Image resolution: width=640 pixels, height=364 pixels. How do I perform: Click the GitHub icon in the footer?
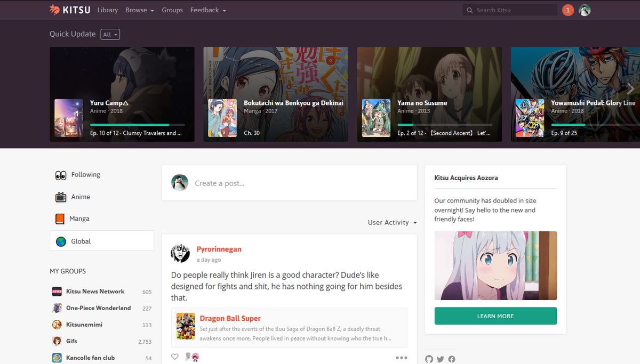click(x=429, y=359)
